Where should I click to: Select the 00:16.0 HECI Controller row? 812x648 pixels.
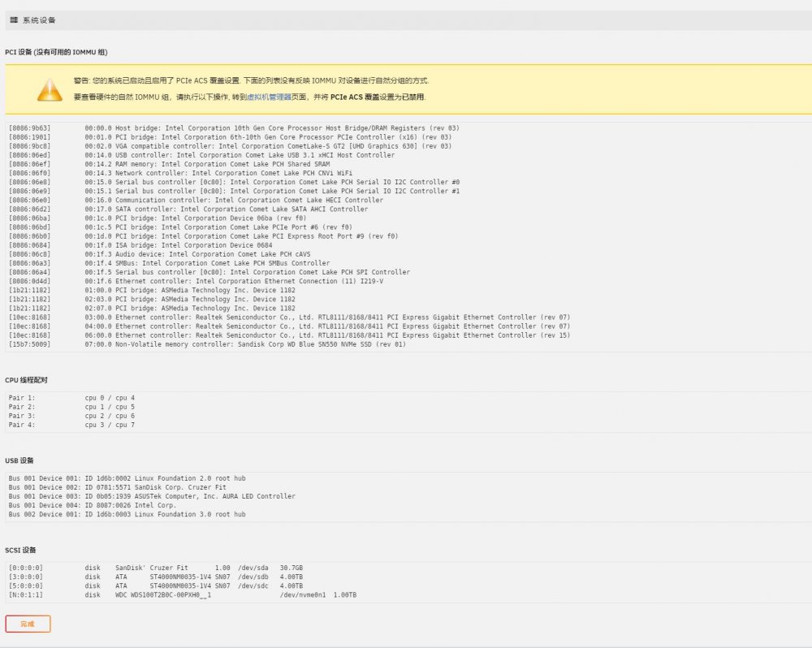196,200
